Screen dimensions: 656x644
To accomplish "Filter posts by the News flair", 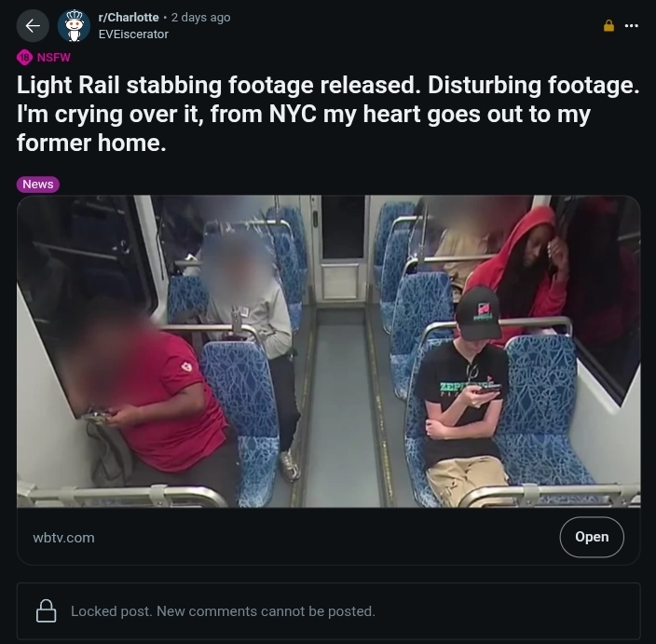I will click(38, 185).
